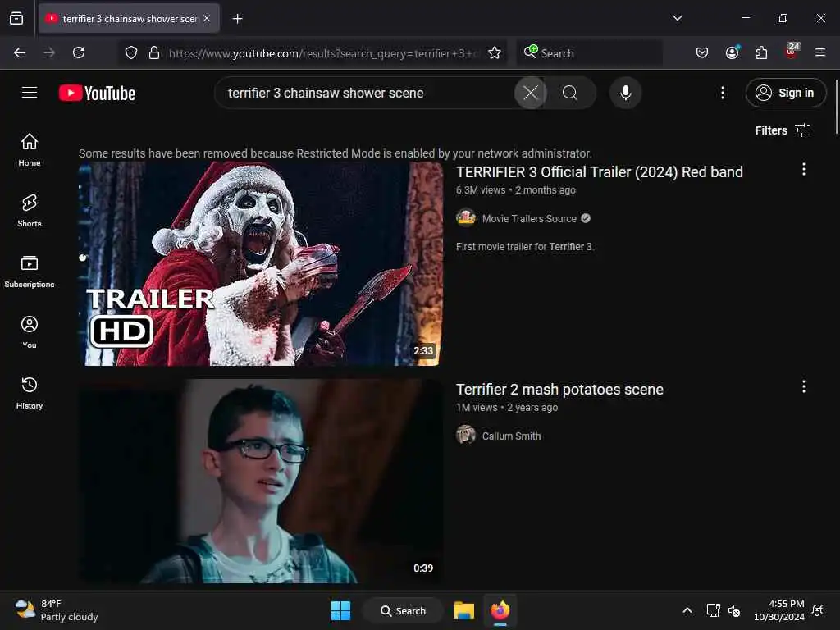Open YouTube settings three-dot menu
The height and width of the screenshot is (630, 840).
[723, 93]
